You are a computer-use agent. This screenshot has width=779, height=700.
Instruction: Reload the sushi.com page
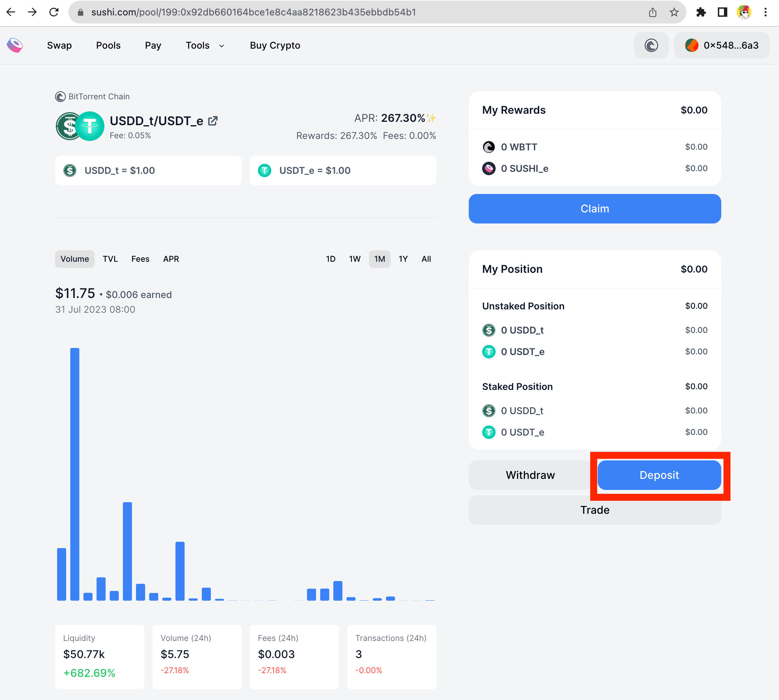[x=54, y=12]
